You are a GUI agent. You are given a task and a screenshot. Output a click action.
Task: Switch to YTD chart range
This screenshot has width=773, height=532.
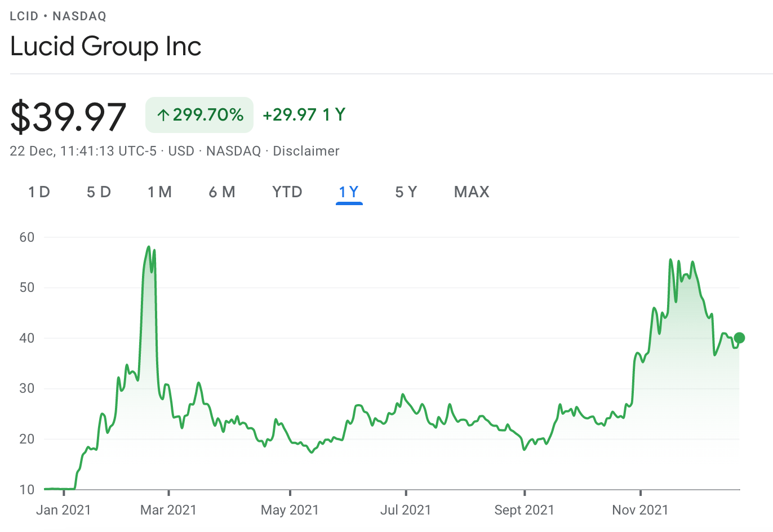pos(287,192)
